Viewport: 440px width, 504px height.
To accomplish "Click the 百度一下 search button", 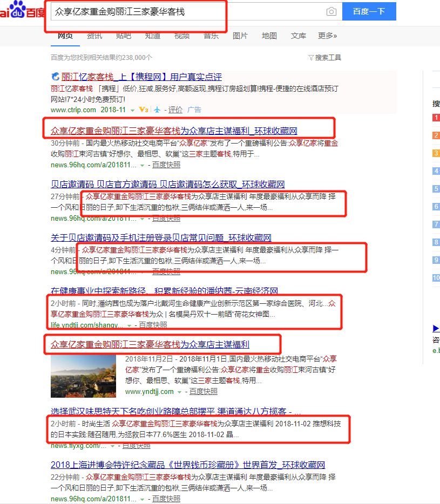I will [369, 11].
